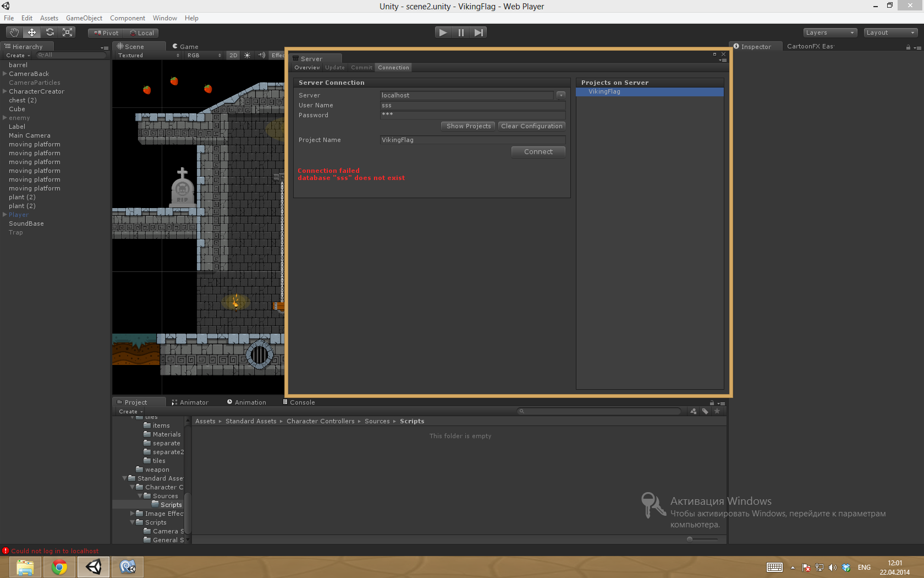924x578 pixels.
Task: Click Search by Label tag icon
Action: pyautogui.click(x=705, y=411)
